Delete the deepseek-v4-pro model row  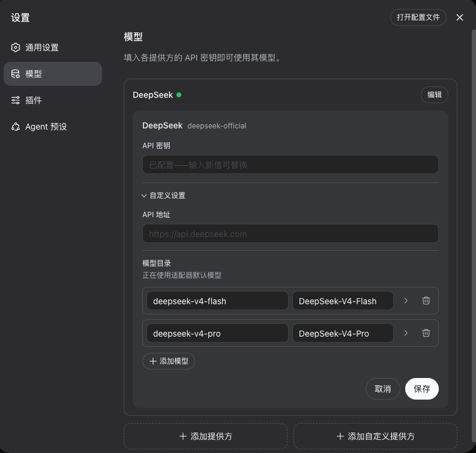click(426, 333)
